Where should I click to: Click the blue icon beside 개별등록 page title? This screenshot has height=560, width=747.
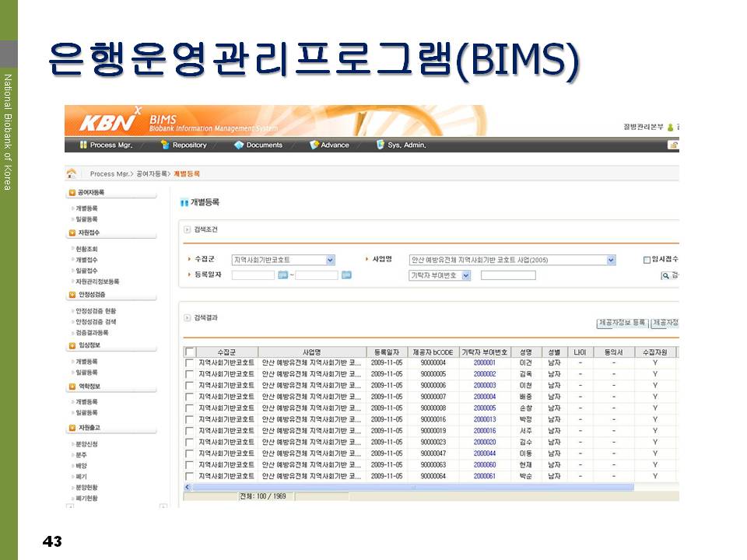[184, 203]
